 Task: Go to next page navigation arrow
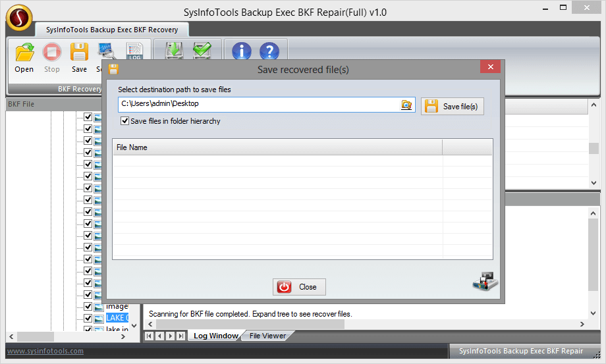click(x=170, y=336)
